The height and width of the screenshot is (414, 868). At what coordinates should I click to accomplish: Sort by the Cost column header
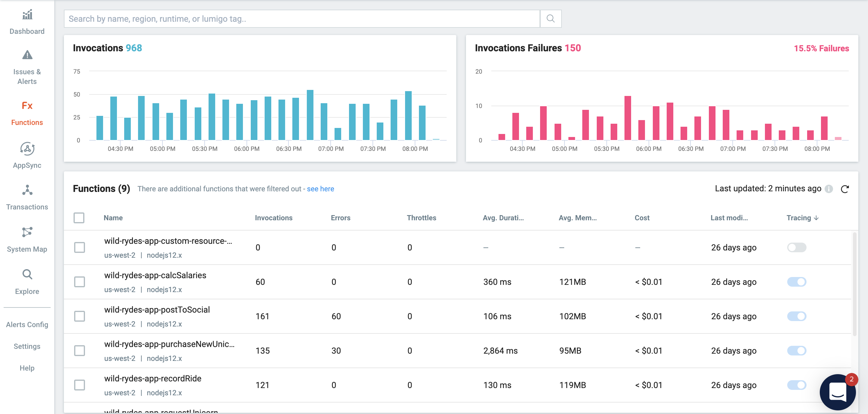[642, 218]
